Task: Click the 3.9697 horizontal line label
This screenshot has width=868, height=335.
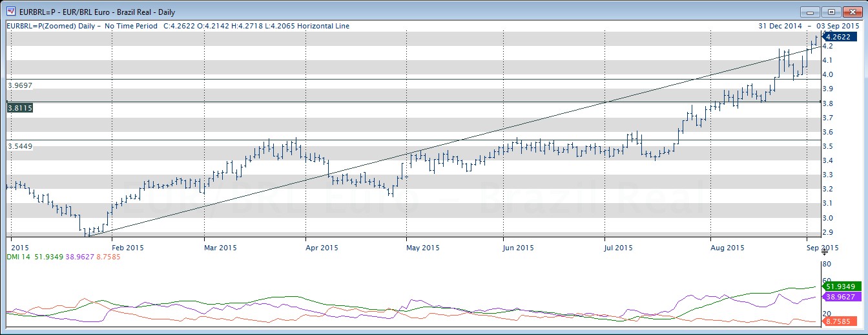Action: 19,85
